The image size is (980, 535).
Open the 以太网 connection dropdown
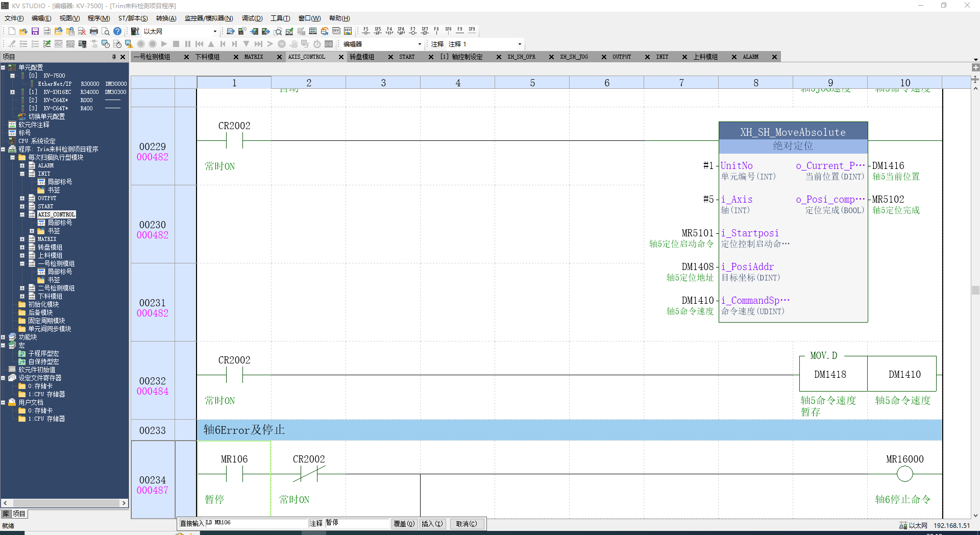(x=215, y=31)
